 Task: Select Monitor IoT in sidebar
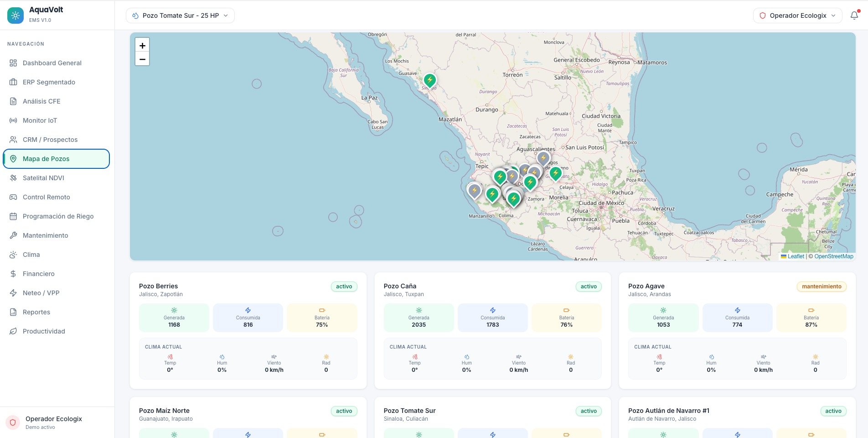pos(57,120)
